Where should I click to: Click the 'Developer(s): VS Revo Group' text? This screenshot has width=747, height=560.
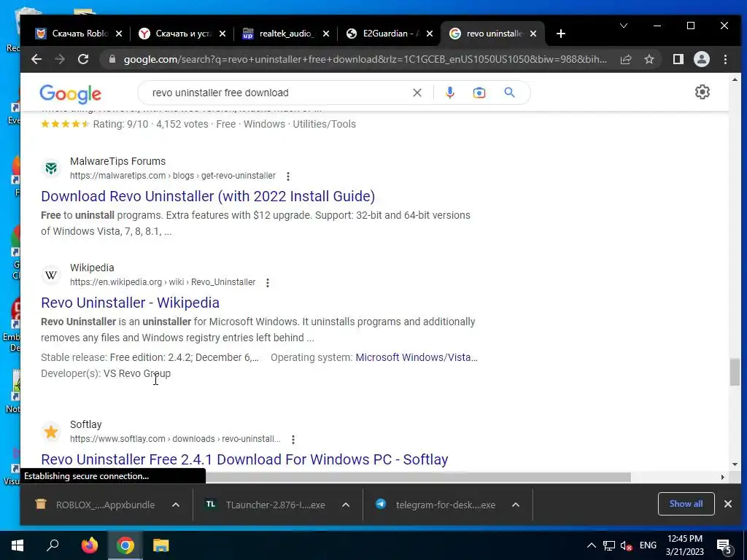pyautogui.click(x=106, y=374)
